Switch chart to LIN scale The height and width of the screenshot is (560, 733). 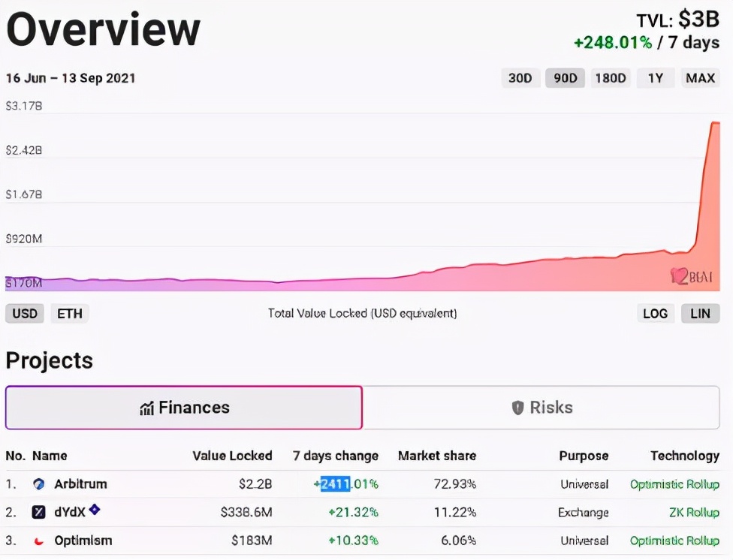coord(700,313)
